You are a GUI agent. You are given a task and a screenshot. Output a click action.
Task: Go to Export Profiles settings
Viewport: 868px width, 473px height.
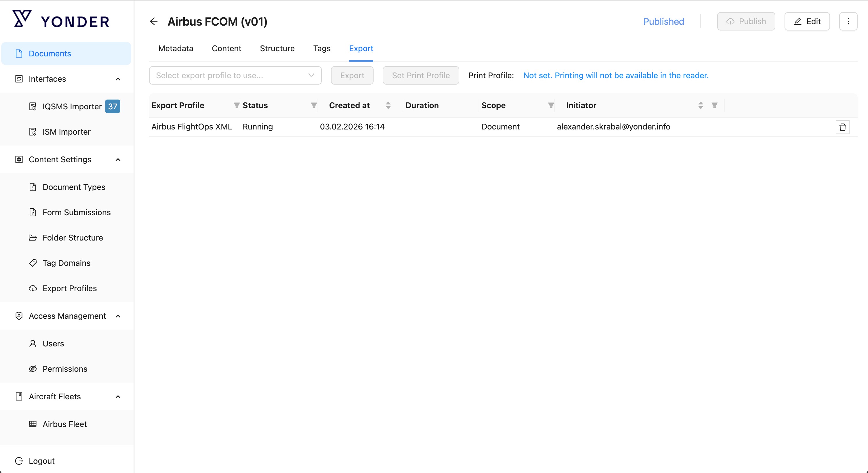pyautogui.click(x=69, y=288)
